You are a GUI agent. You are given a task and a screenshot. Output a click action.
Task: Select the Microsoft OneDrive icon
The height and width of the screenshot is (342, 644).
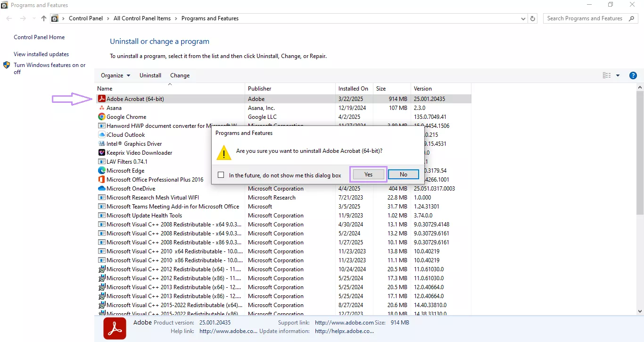pos(102,188)
